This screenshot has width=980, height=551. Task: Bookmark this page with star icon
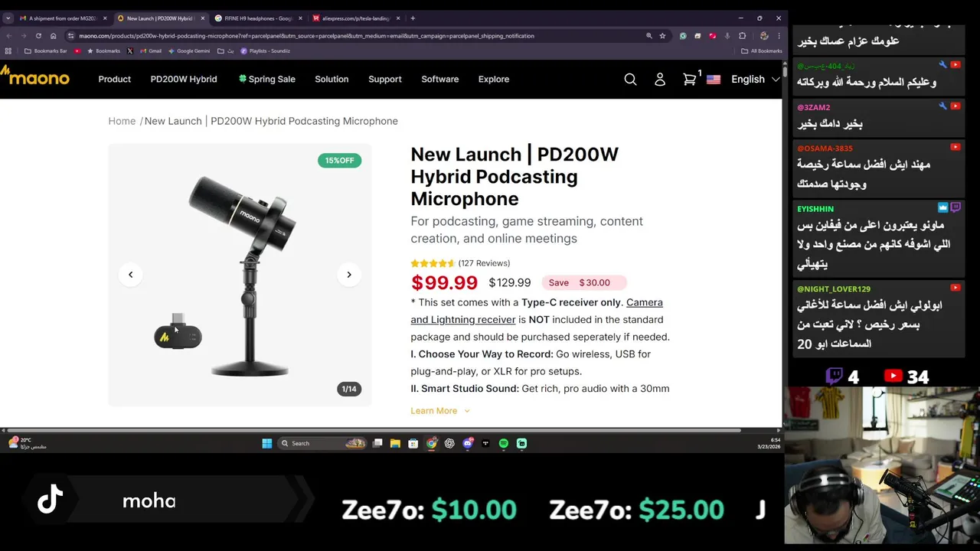click(662, 36)
